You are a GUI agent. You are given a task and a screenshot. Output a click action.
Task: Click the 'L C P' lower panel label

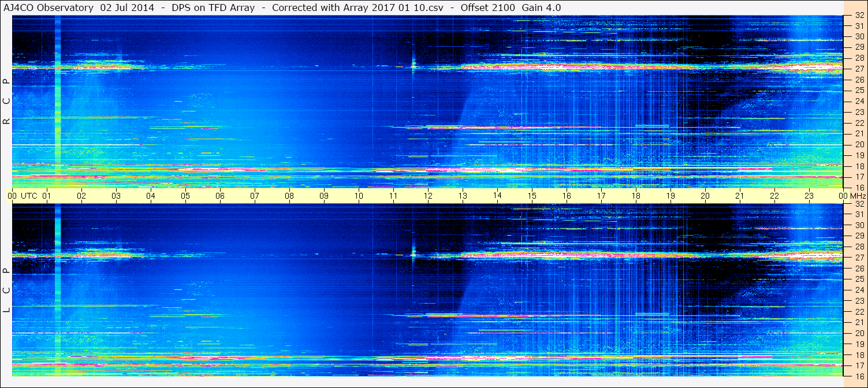pyautogui.click(x=6, y=290)
